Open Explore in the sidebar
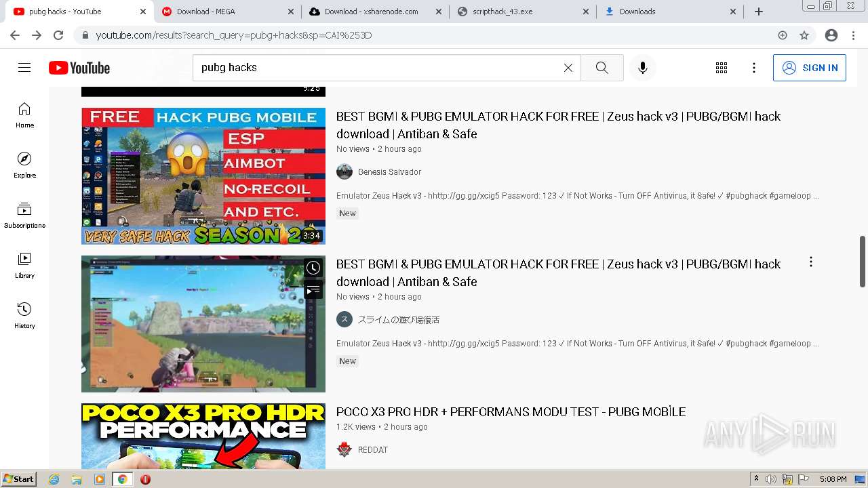 pyautogui.click(x=24, y=165)
